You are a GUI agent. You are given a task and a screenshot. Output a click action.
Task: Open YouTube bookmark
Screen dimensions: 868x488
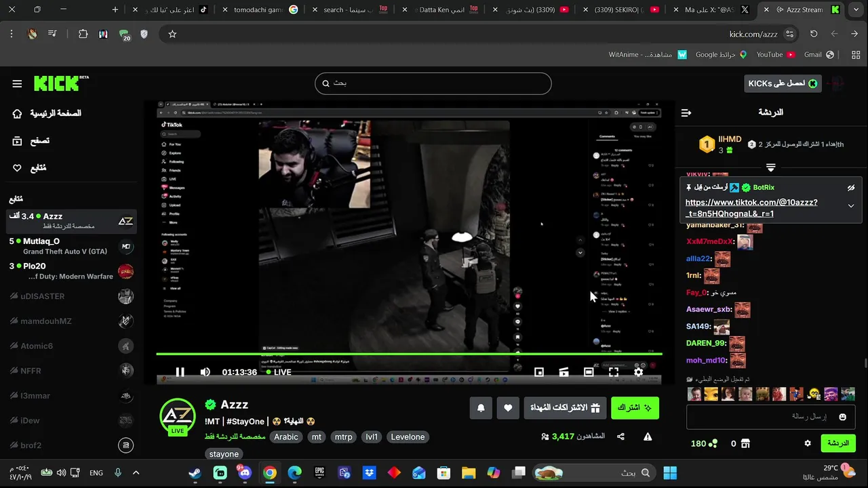coord(775,54)
